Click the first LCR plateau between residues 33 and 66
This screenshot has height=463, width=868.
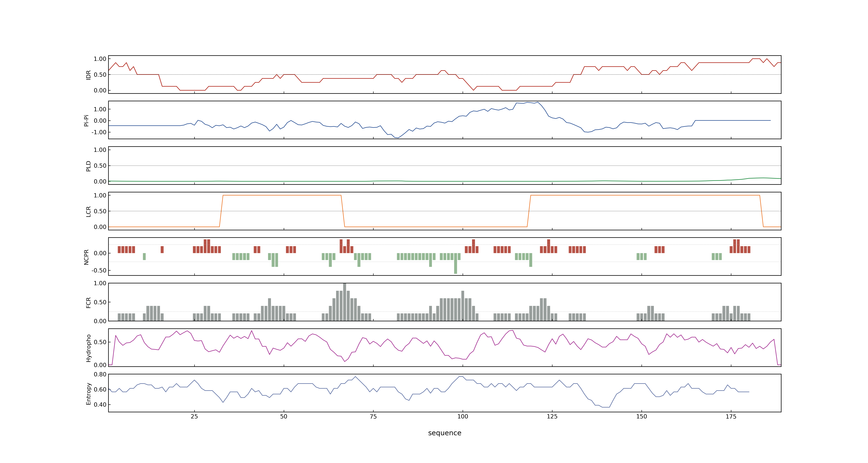click(282, 195)
